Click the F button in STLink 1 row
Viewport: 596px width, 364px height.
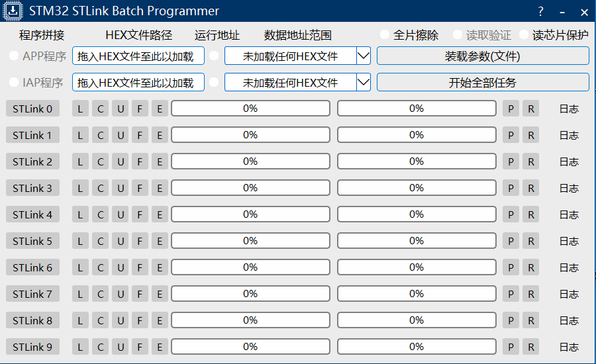tap(140, 135)
